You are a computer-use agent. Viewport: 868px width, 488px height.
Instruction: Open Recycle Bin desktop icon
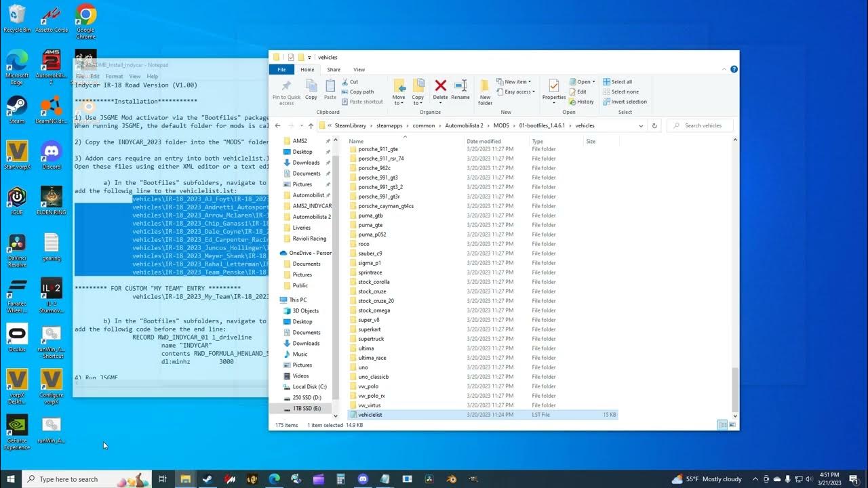(x=17, y=18)
